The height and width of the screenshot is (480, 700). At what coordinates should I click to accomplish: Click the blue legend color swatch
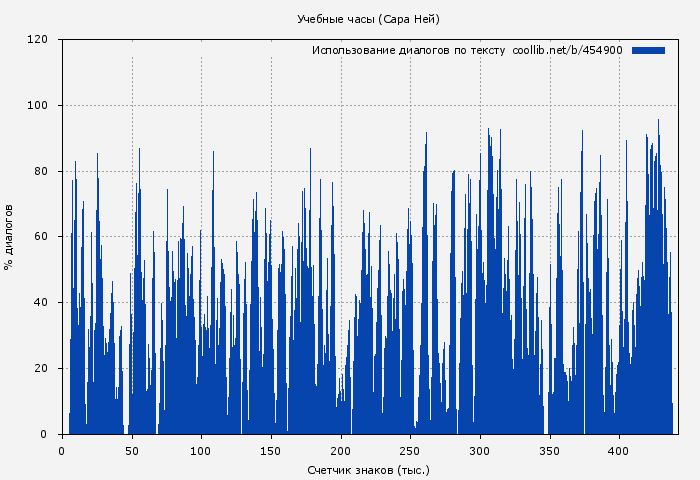point(648,50)
